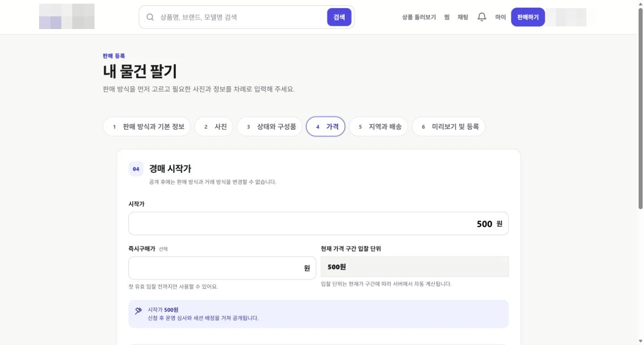
Task: Click the blurred site logo
Action: (67, 16)
